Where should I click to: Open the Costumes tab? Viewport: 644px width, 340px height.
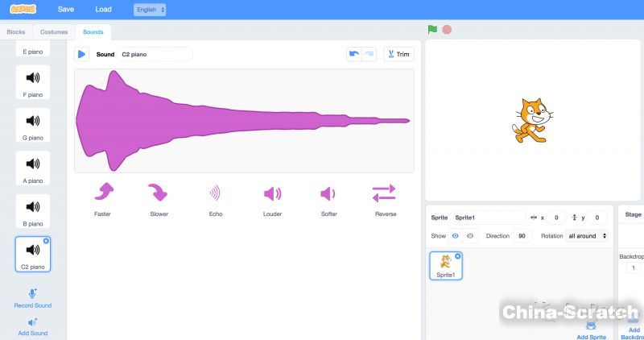54,32
